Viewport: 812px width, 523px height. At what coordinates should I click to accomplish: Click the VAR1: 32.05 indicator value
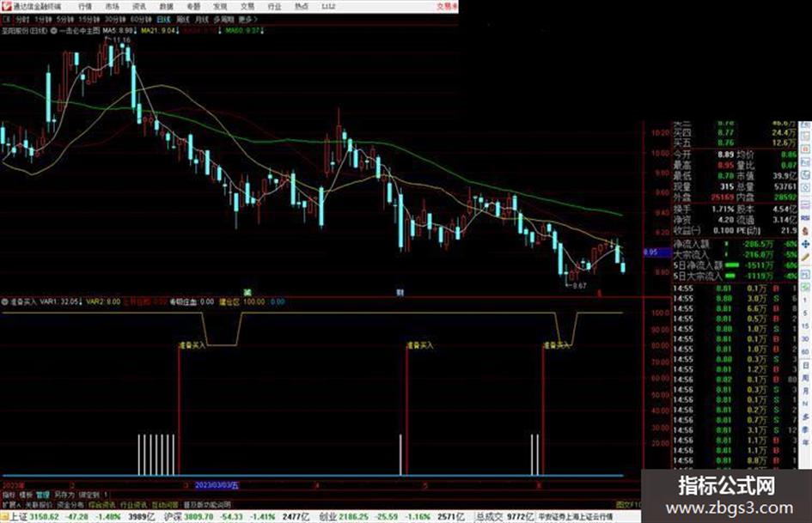tap(61, 301)
